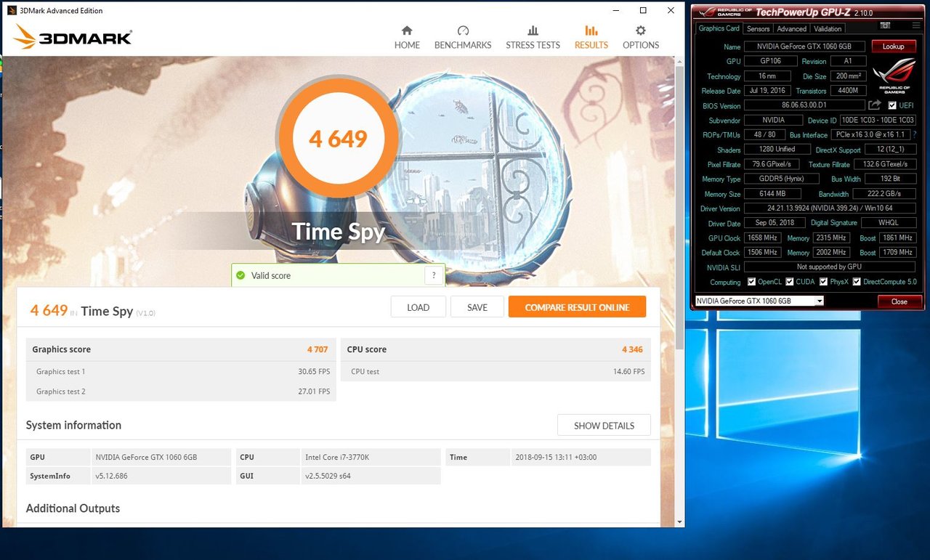Click the Device ID field 10DE 1C03

point(878,120)
